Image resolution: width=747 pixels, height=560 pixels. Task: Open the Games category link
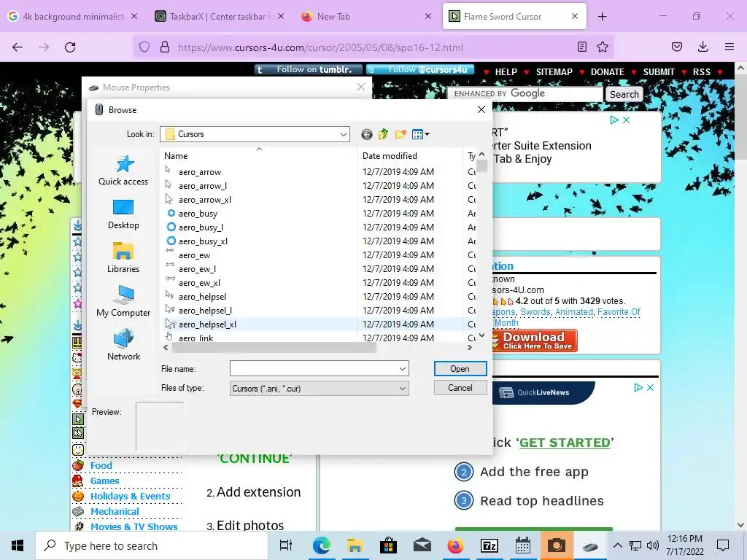(x=105, y=481)
